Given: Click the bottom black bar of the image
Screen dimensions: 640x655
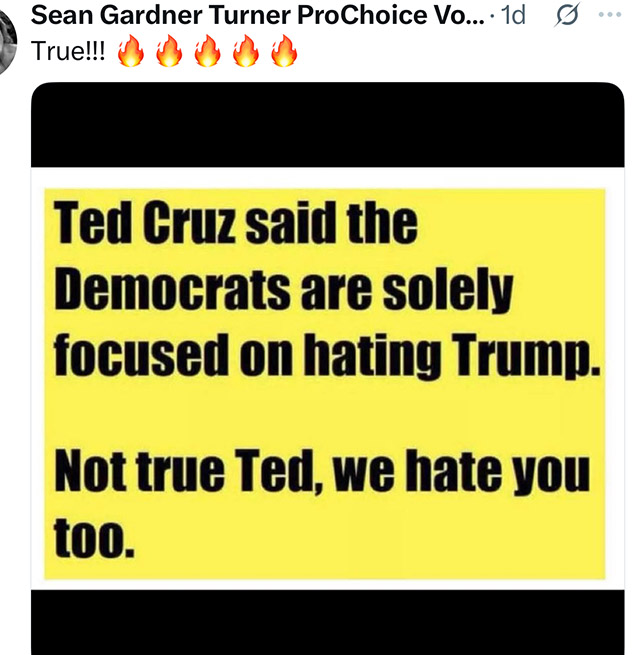Looking at the screenshot, I should point(328,622).
